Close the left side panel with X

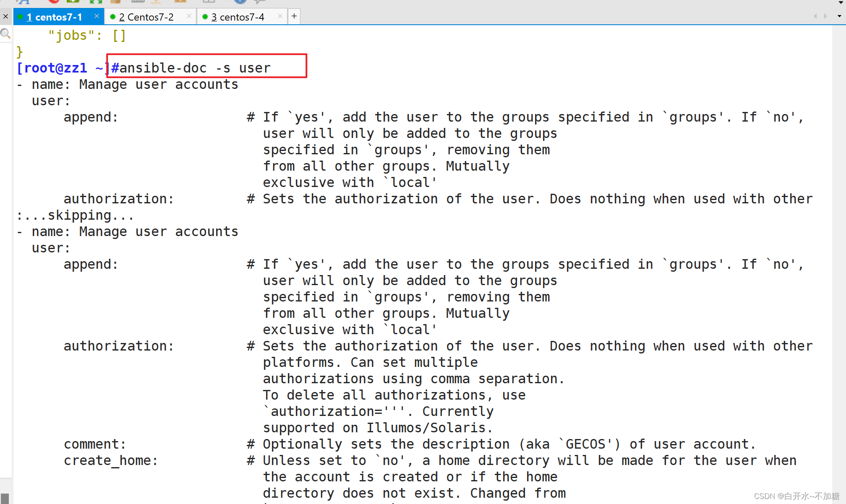[x=5, y=17]
